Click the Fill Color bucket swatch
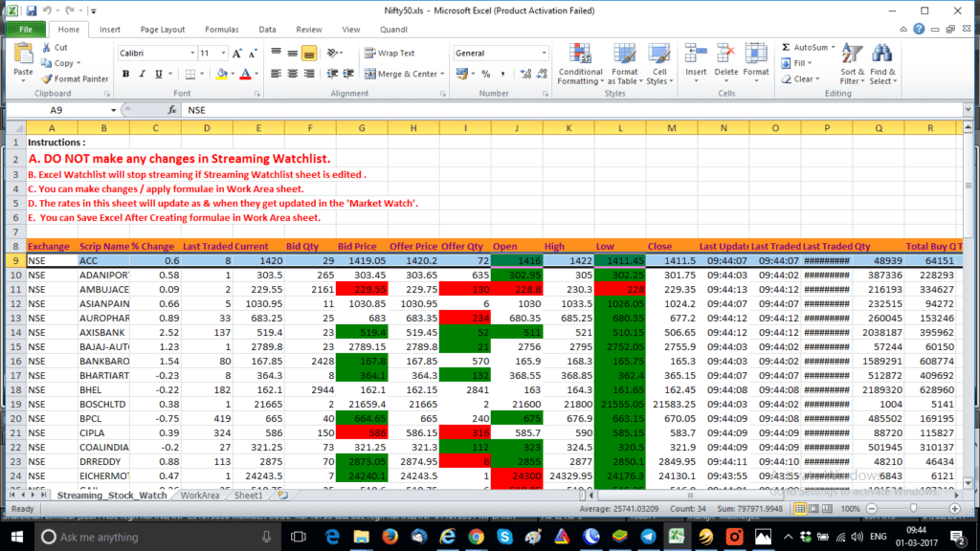980x551 pixels. 221,74
